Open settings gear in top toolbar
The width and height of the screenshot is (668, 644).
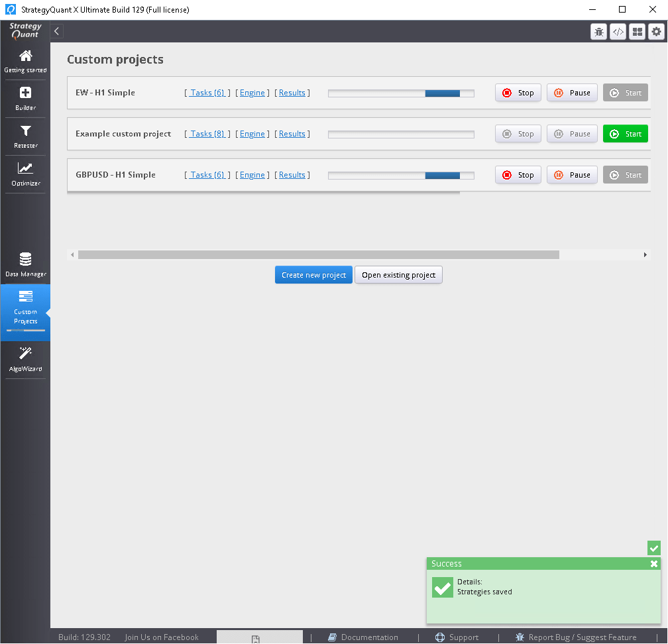click(656, 32)
